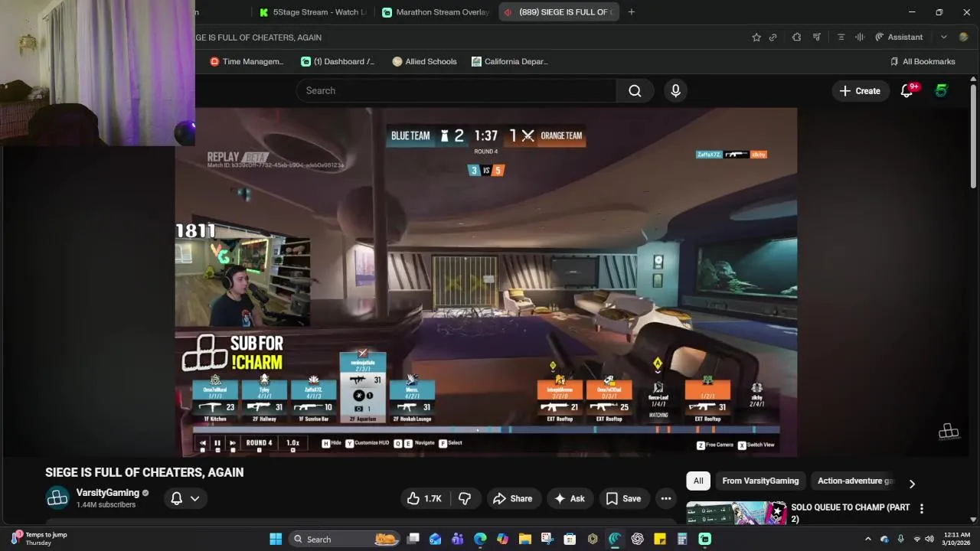Select the All filter chip

pos(698,481)
